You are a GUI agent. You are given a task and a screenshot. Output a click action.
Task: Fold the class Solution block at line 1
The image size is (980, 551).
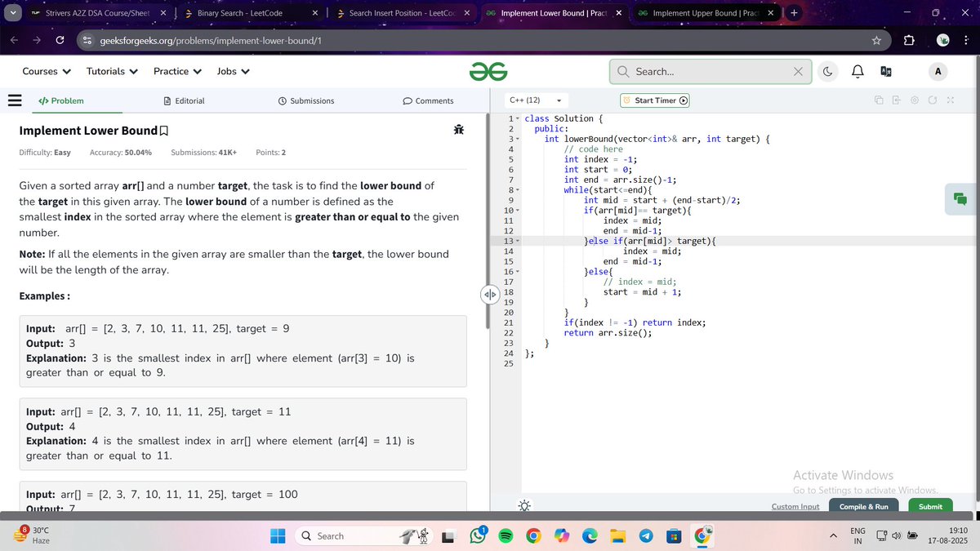tap(518, 119)
